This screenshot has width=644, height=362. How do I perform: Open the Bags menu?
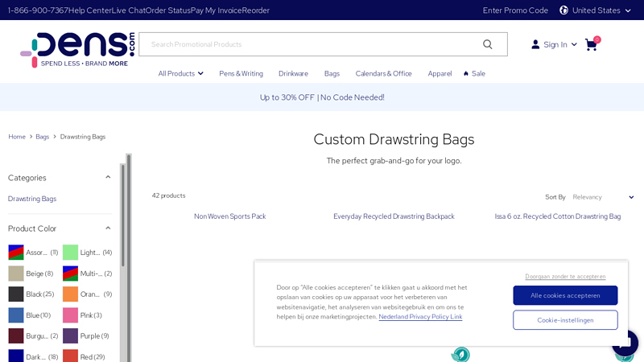pos(332,73)
